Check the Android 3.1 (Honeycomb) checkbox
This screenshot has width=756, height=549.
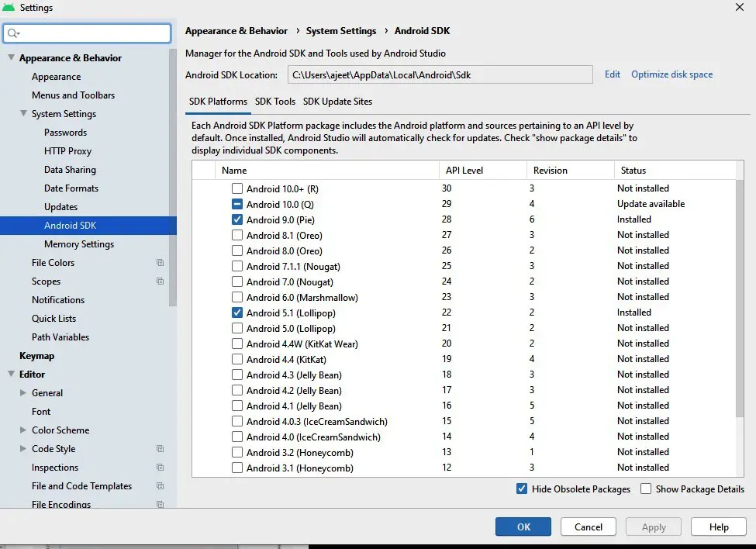point(237,468)
